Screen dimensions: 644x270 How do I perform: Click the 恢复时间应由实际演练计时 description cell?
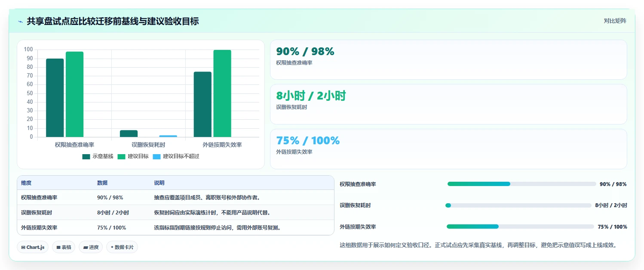[242, 213]
